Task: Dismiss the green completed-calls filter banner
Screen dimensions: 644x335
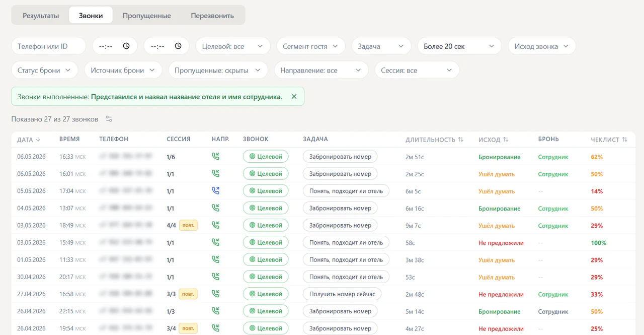Action: pyautogui.click(x=294, y=97)
